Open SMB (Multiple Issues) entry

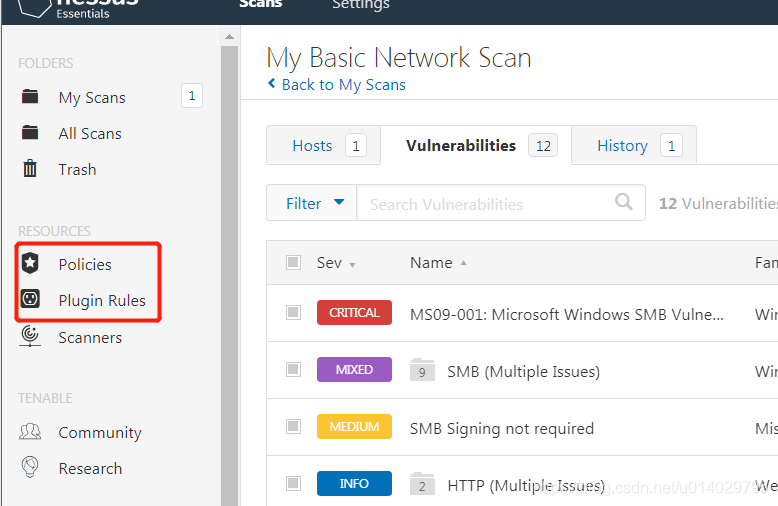[x=523, y=371]
